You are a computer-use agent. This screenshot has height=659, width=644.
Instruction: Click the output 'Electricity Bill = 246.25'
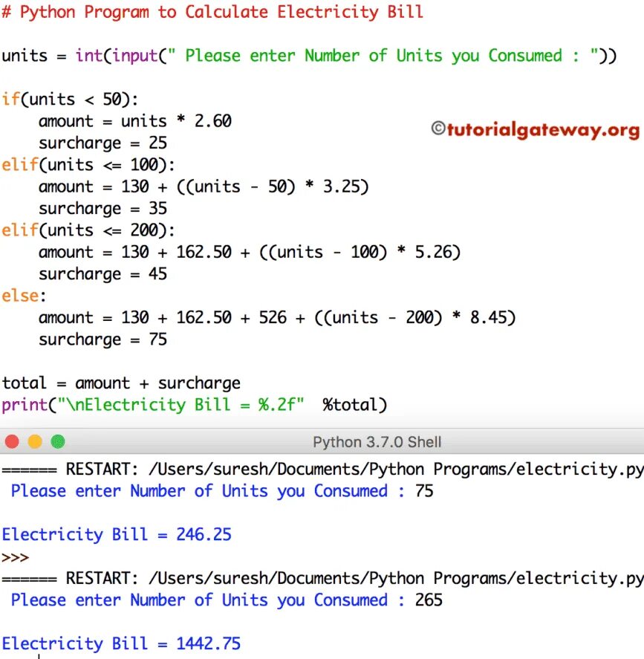(x=117, y=535)
